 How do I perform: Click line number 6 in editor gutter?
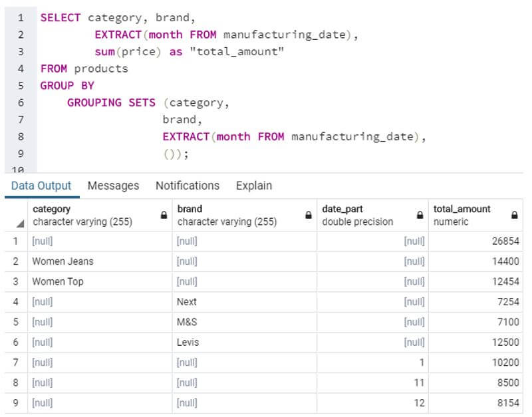tap(21, 102)
